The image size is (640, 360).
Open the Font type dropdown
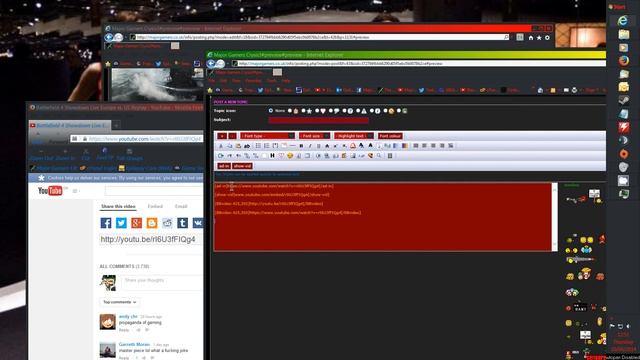267,136
